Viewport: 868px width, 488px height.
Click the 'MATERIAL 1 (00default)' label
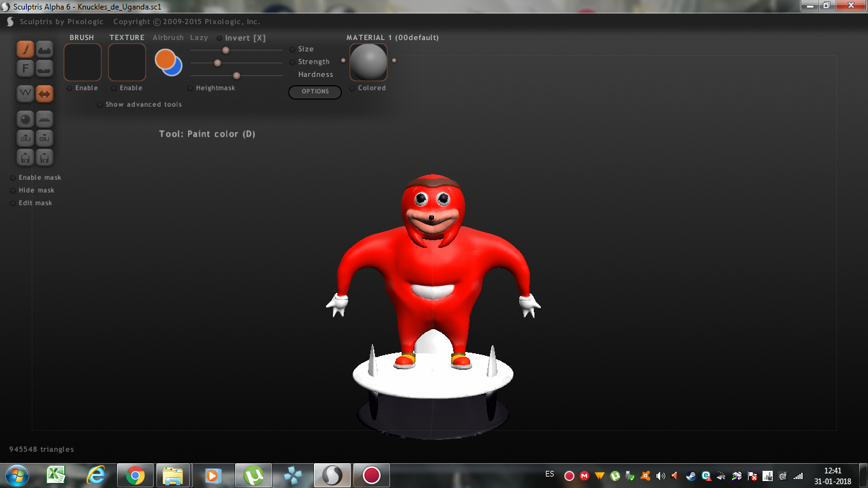point(393,37)
